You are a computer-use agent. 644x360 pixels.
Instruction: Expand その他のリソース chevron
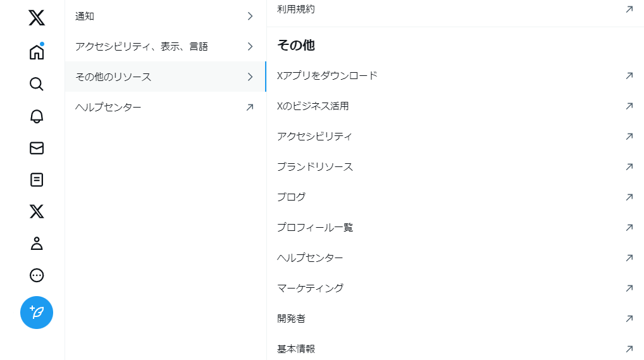250,77
